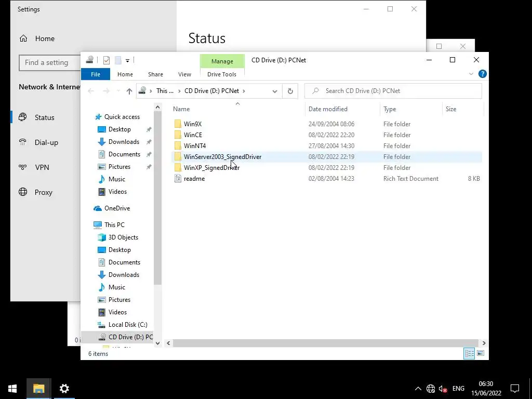Open recent locations dropdown arrow

pyautogui.click(x=118, y=91)
